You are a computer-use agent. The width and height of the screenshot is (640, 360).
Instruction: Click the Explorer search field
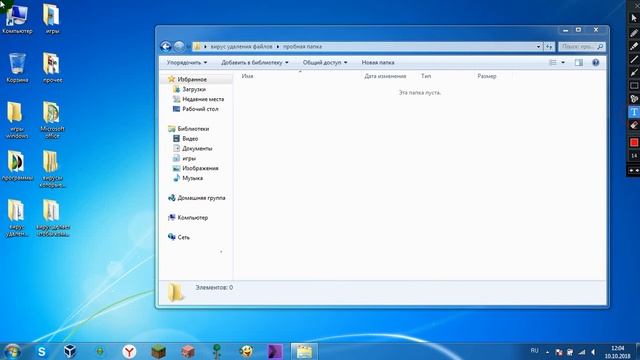click(582, 47)
